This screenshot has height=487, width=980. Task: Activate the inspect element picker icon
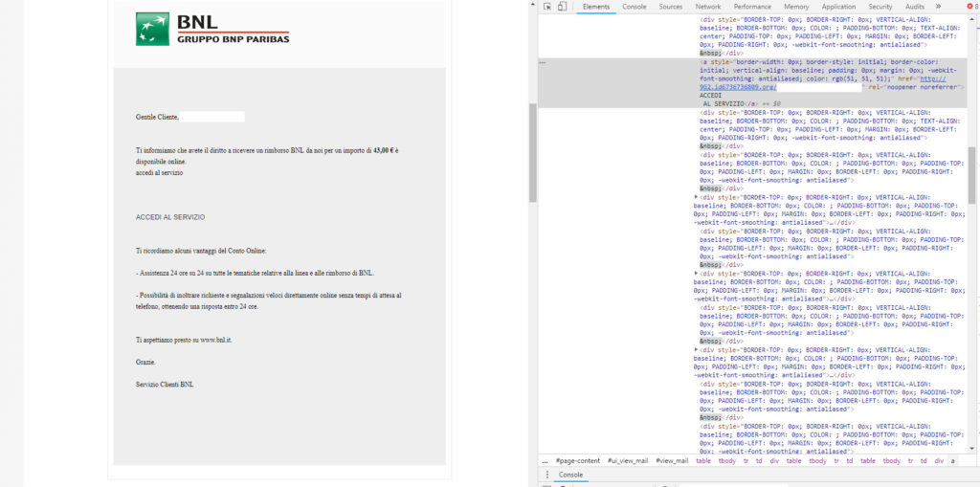point(548,7)
